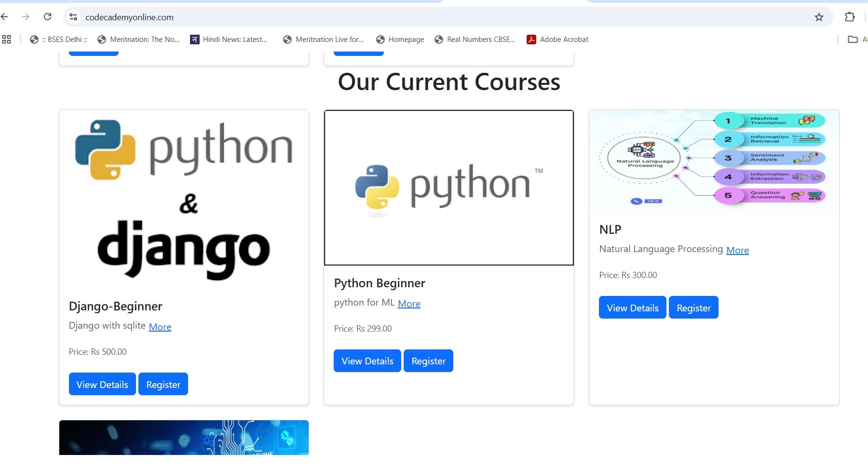Click More link beside Natural Language Processing

737,250
